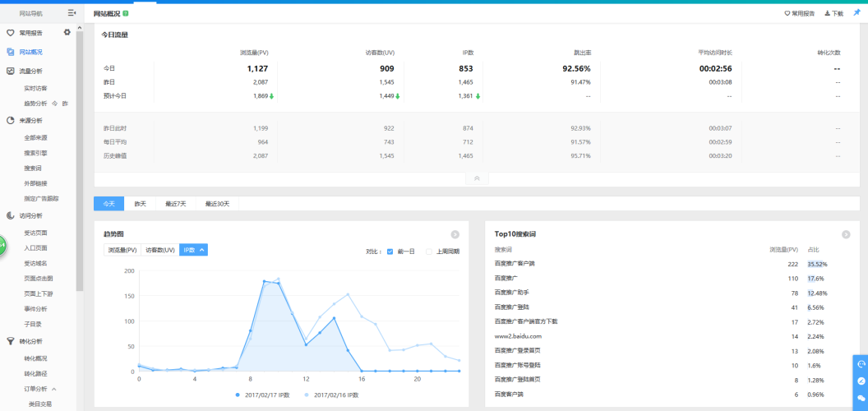The width and height of the screenshot is (868, 411).
Task: Open 搜索引擎 report
Action: tap(35, 153)
